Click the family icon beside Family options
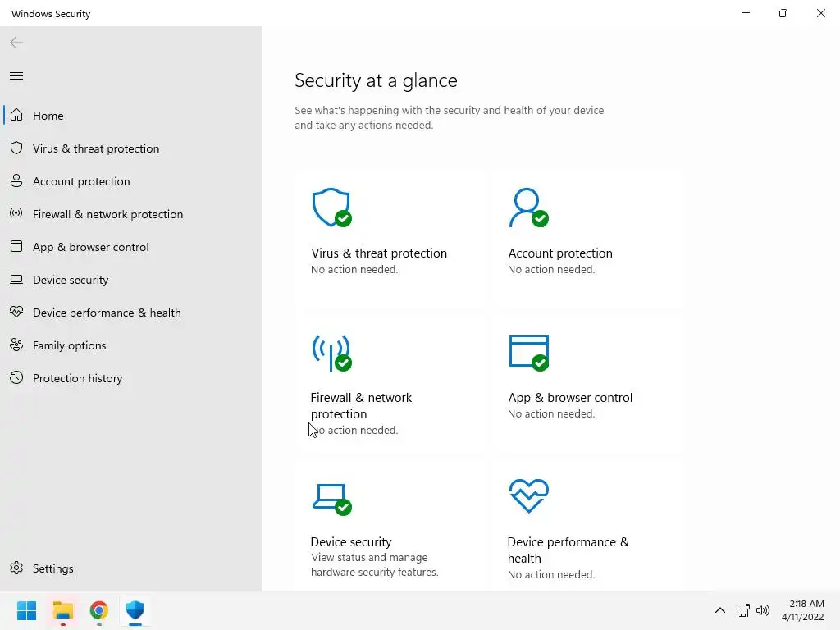Viewport: 840px width, 630px height. point(16,345)
